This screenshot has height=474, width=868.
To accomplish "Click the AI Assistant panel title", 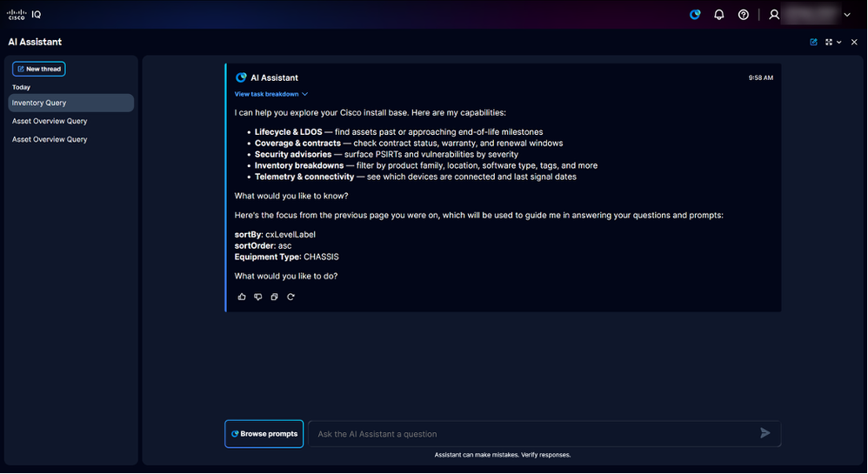I will (35, 42).
